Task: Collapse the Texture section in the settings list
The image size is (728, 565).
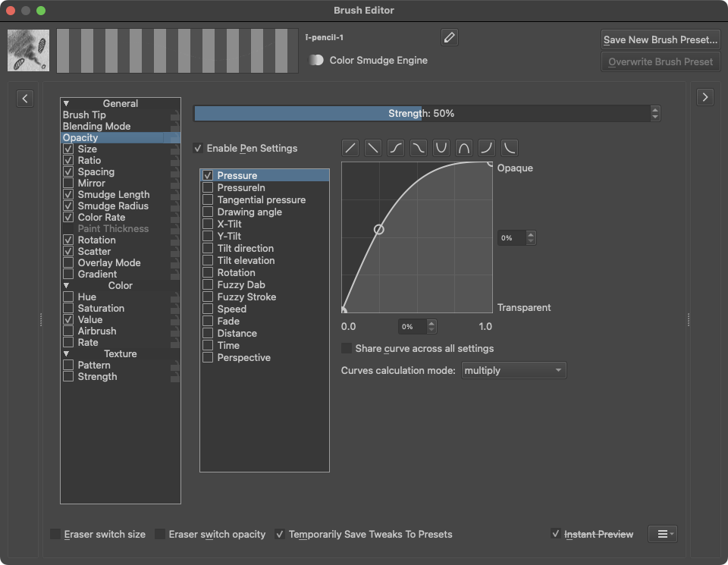Action: (67, 354)
